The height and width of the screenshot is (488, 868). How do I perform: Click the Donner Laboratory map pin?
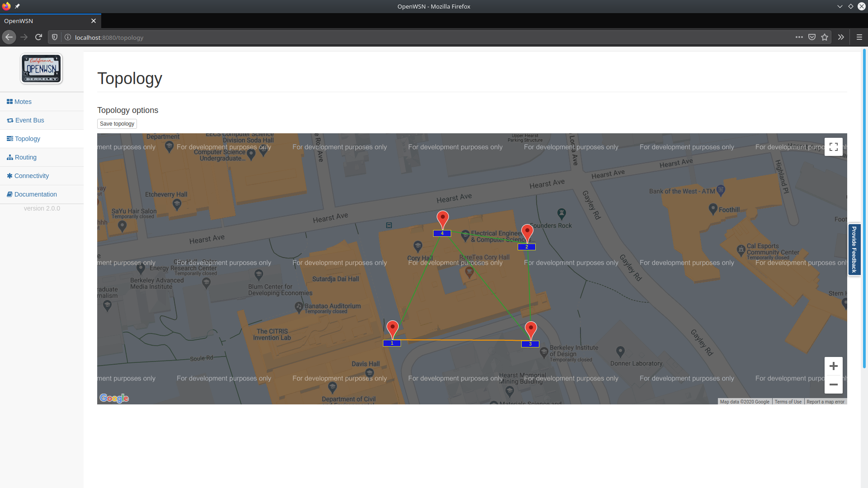pos(620,351)
